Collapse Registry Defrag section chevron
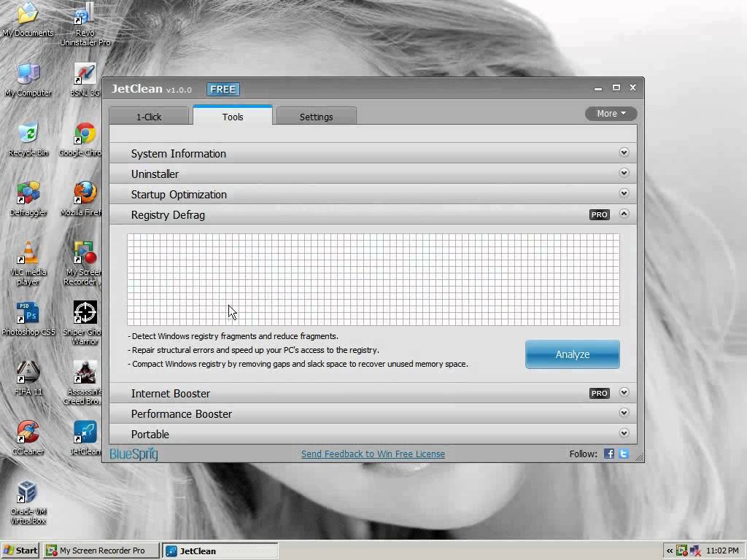 coord(624,214)
